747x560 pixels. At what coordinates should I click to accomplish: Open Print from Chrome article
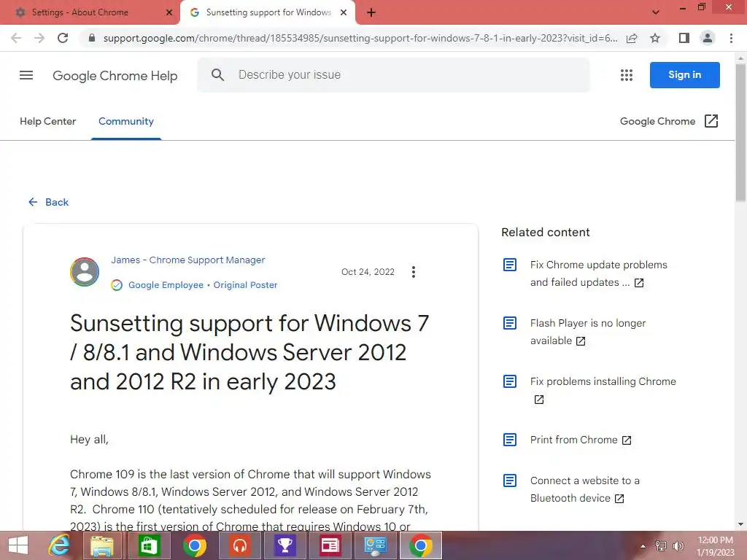pos(581,440)
